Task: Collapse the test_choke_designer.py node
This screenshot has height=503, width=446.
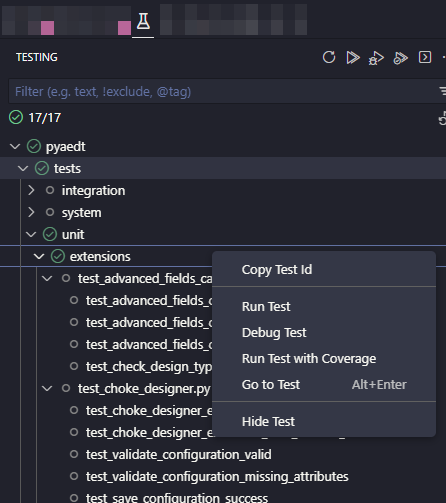Action: 47,388
